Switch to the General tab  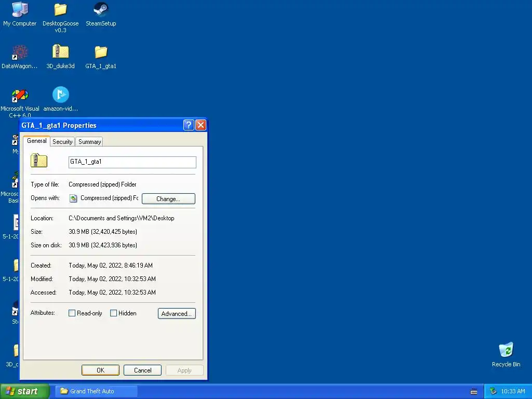coord(37,141)
